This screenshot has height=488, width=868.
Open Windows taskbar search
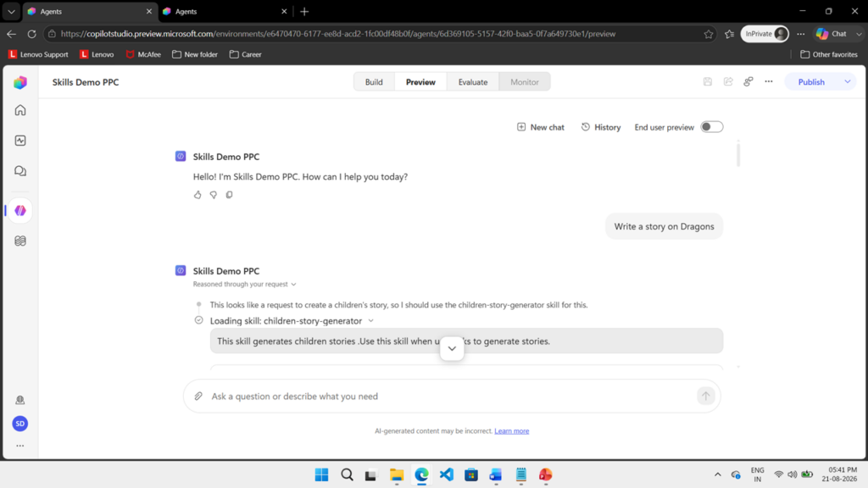coord(347,474)
